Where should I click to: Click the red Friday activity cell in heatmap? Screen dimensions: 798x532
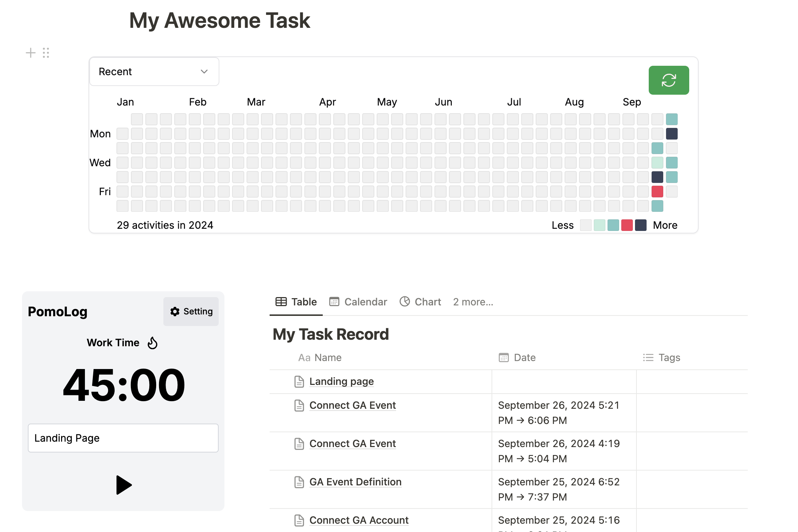click(657, 192)
